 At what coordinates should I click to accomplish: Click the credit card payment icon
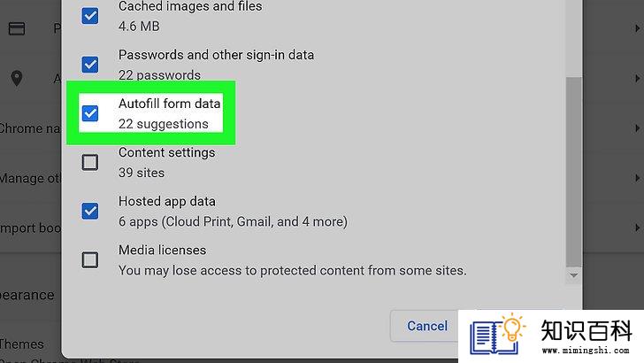coord(17,29)
